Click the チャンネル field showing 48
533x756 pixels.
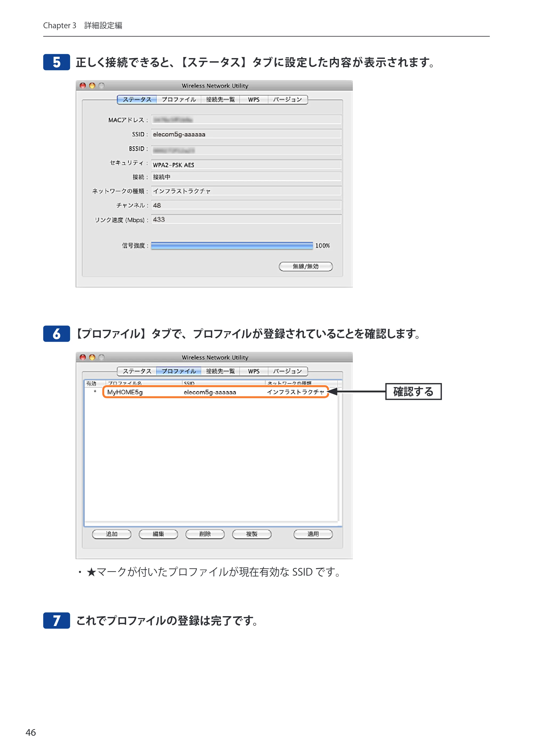246,205
